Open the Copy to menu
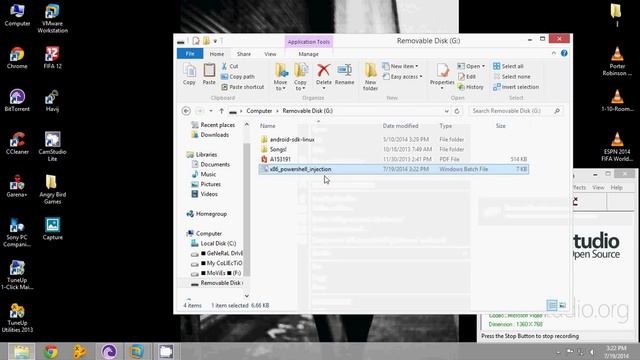 [x=301, y=77]
